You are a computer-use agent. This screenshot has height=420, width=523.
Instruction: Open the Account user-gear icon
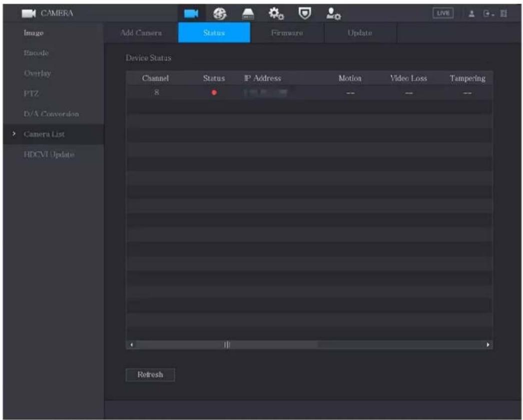coord(333,14)
